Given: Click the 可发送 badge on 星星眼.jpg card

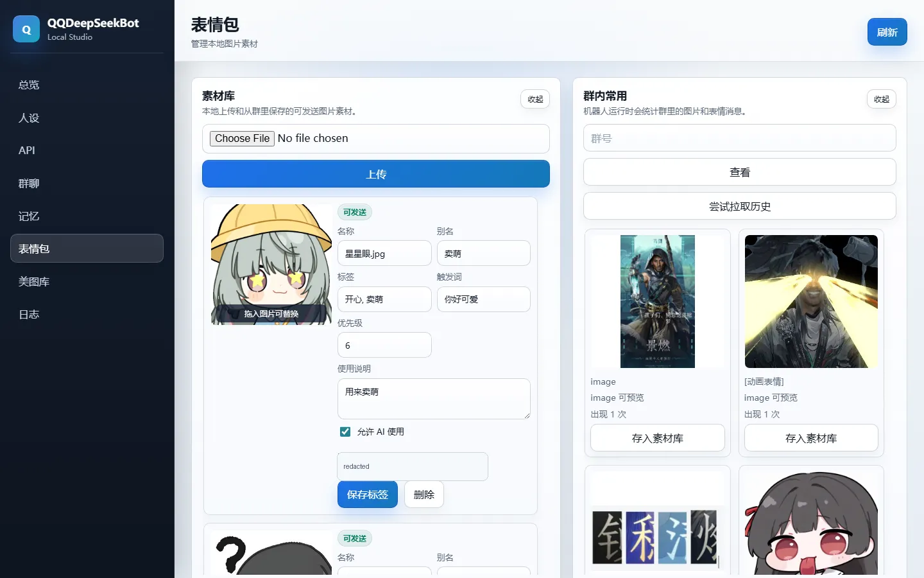Looking at the screenshot, I should pyautogui.click(x=355, y=212).
